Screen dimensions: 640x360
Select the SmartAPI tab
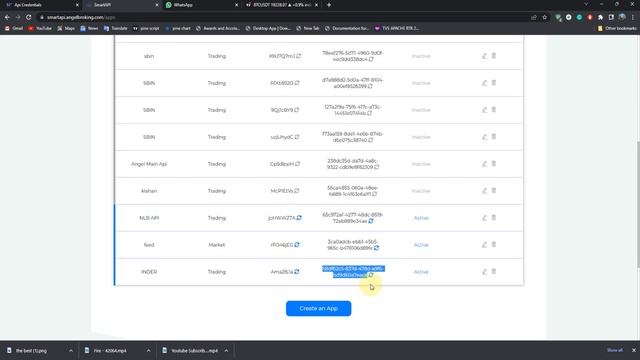(x=122, y=5)
